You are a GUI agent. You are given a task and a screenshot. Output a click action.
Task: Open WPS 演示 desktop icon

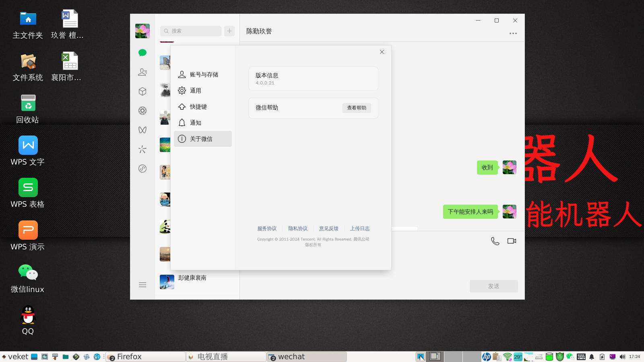pos(28,236)
